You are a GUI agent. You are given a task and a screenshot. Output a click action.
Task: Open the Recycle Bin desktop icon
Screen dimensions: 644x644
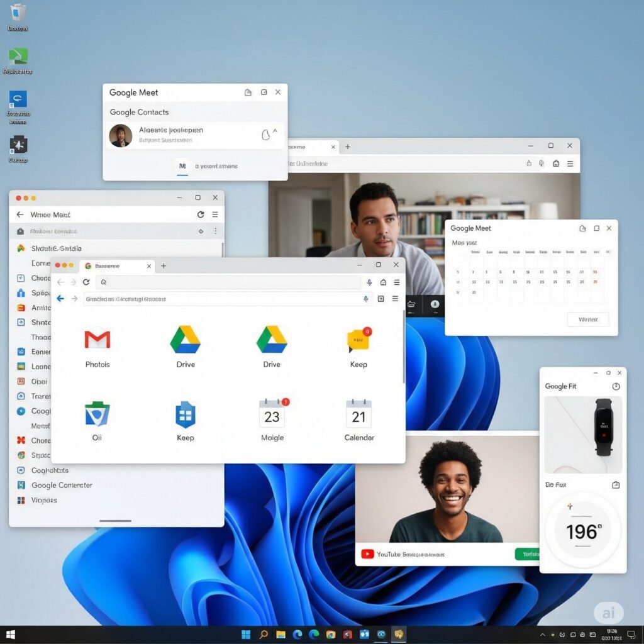pyautogui.click(x=18, y=13)
